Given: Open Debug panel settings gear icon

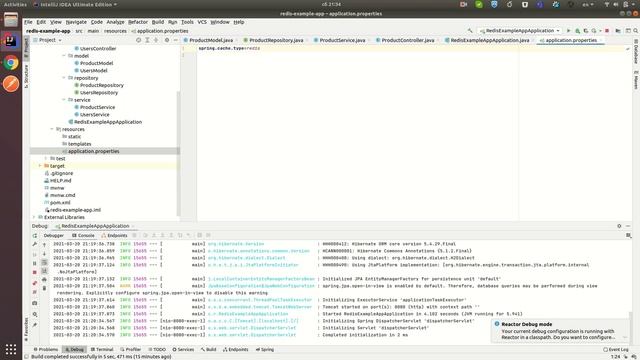Looking at the screenshot, I should click(x=619, y=226).
